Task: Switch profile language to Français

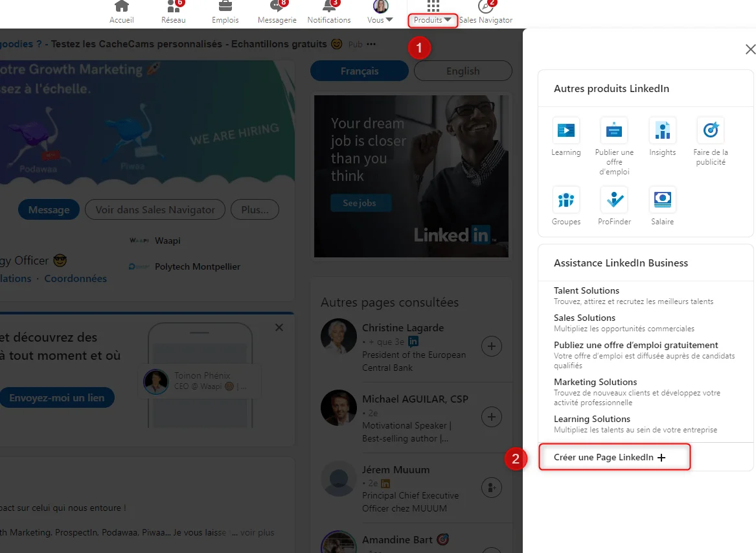Action: coord(359,71)
